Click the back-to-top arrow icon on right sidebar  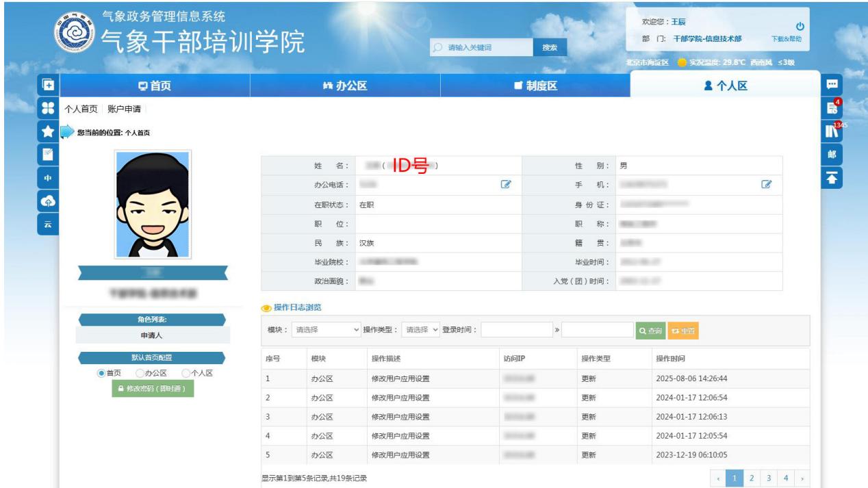(x=832, y=178)
